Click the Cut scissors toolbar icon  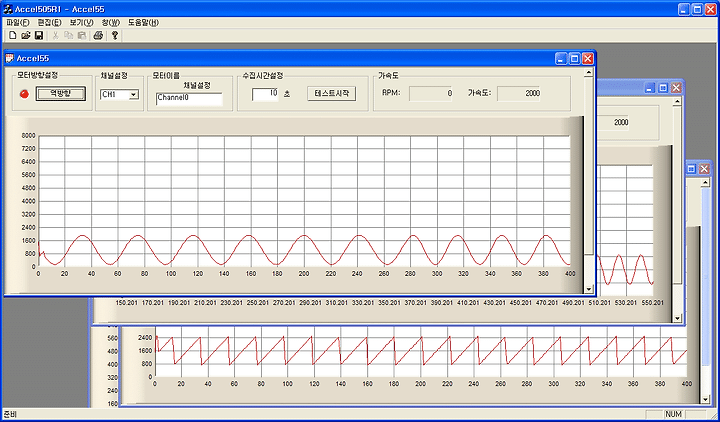click(x=56, y=35)
